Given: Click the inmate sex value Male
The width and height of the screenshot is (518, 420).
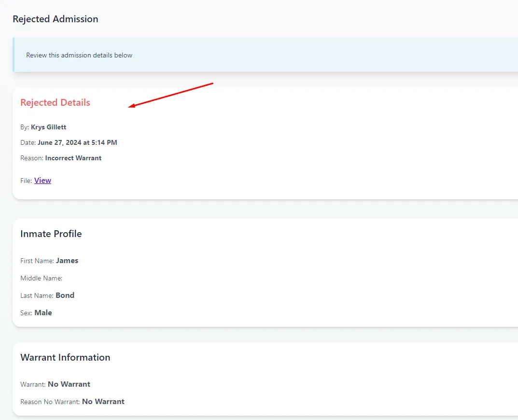Looking at the screenshot, I should coord(43,312).
